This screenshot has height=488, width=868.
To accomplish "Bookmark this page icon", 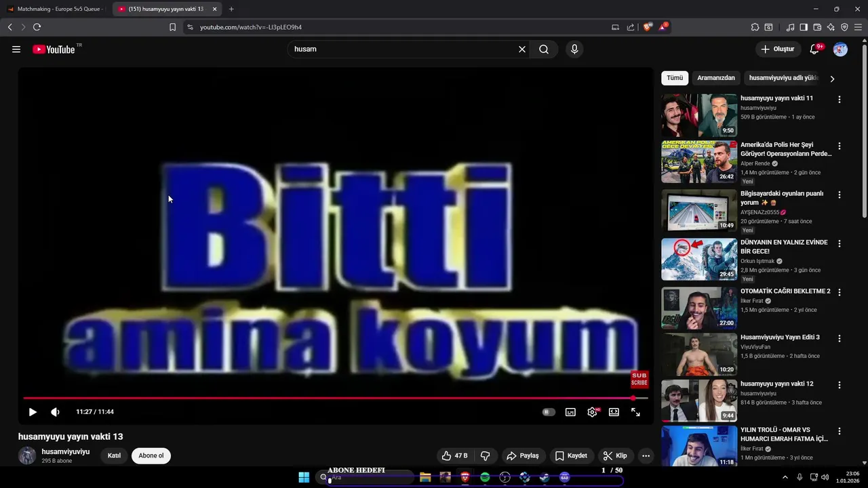I will [x=172, y=27].
